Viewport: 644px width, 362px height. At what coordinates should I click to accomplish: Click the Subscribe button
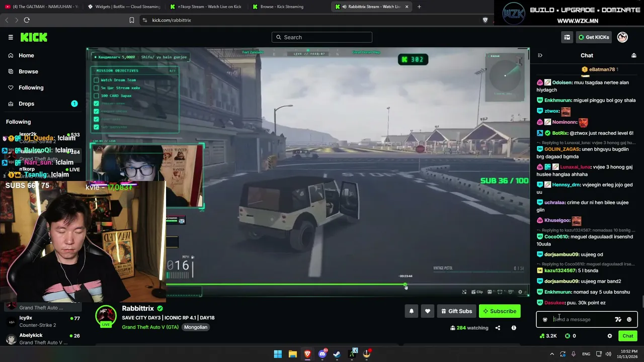click(500, 311)
